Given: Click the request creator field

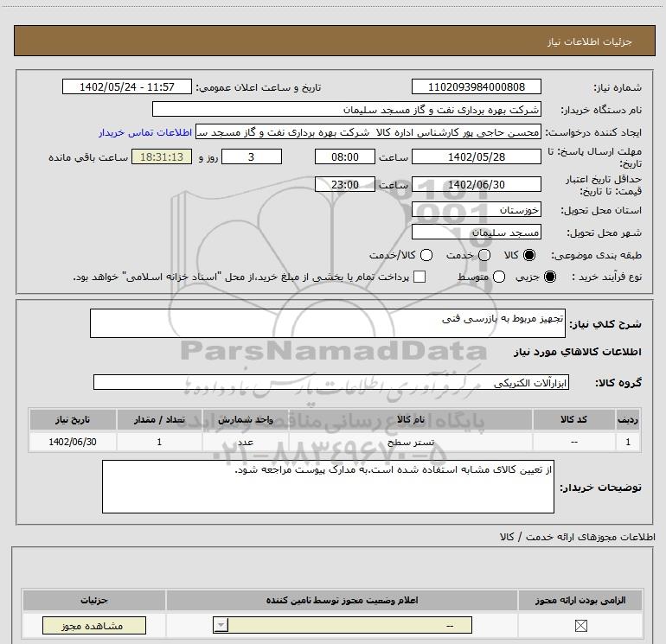Looking at the screenshot, I should point(368,132).
